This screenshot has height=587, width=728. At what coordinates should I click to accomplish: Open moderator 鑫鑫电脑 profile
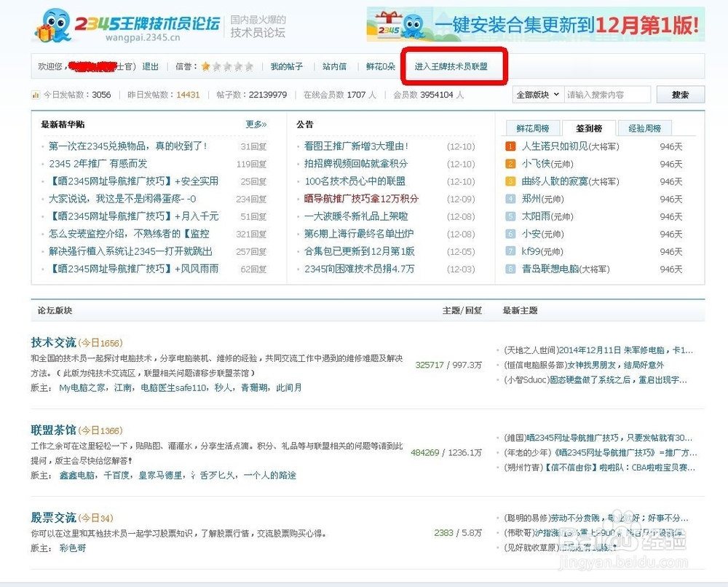(77, 475)
